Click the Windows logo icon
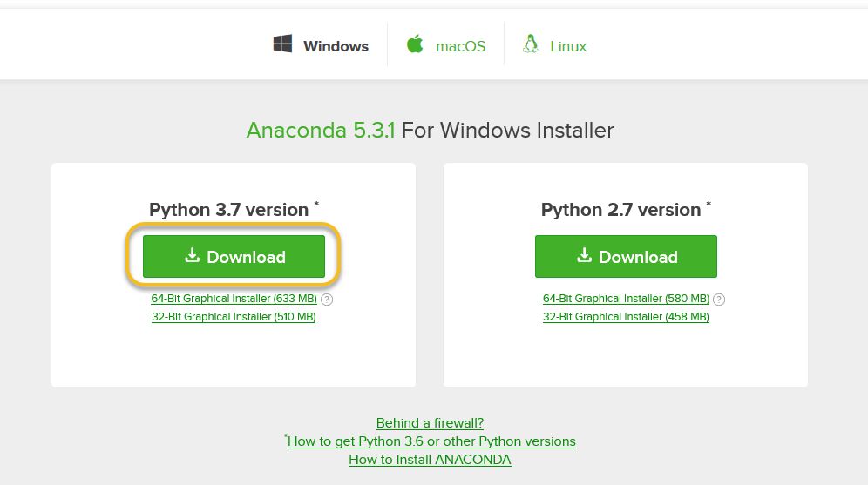 click(x=282, y=44)
